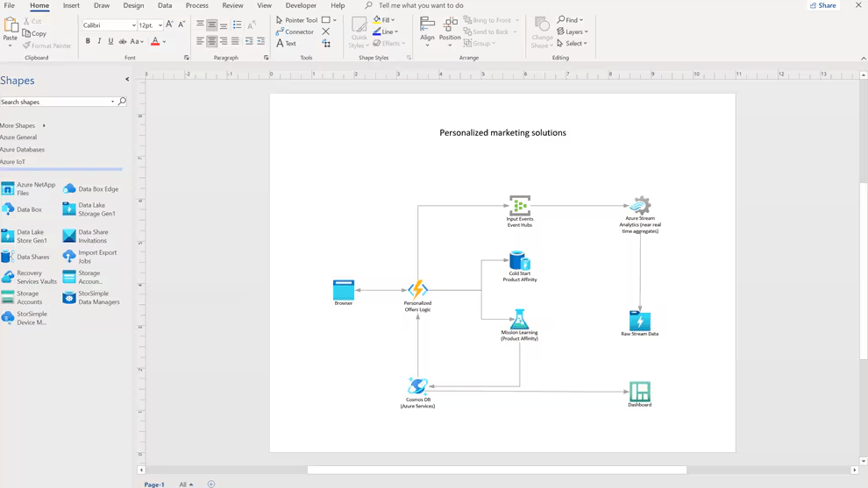Click the Input Events Event Hubs icon
Viewport: 868px width, 488px height.
(x=520, y=206)
